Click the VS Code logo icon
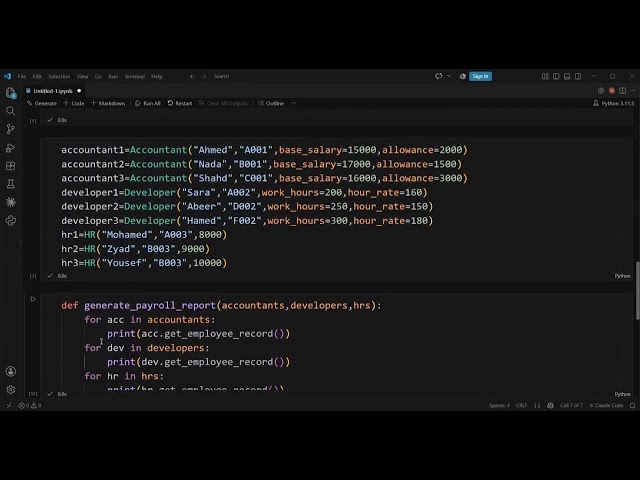 (7, 76)
